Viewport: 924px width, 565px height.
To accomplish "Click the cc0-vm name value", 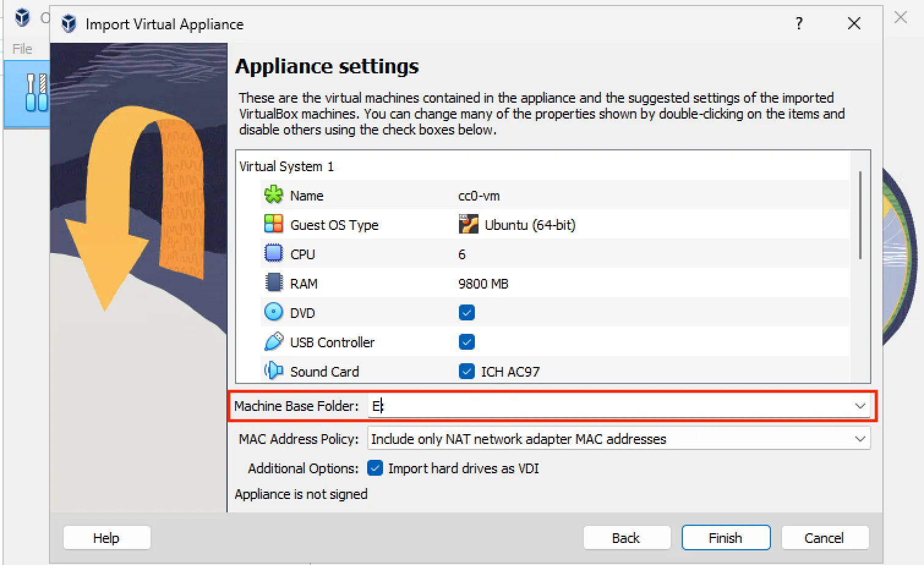I will [479, 196].
